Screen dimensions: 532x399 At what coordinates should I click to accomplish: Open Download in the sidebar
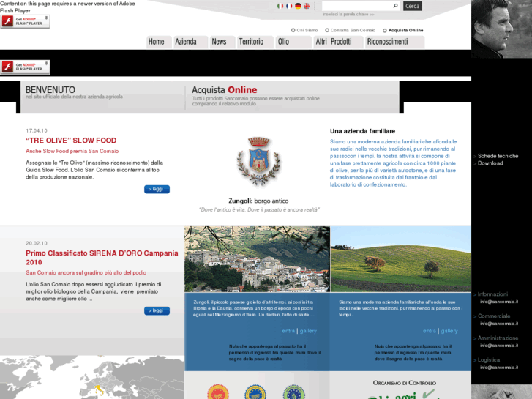(490, 163)
